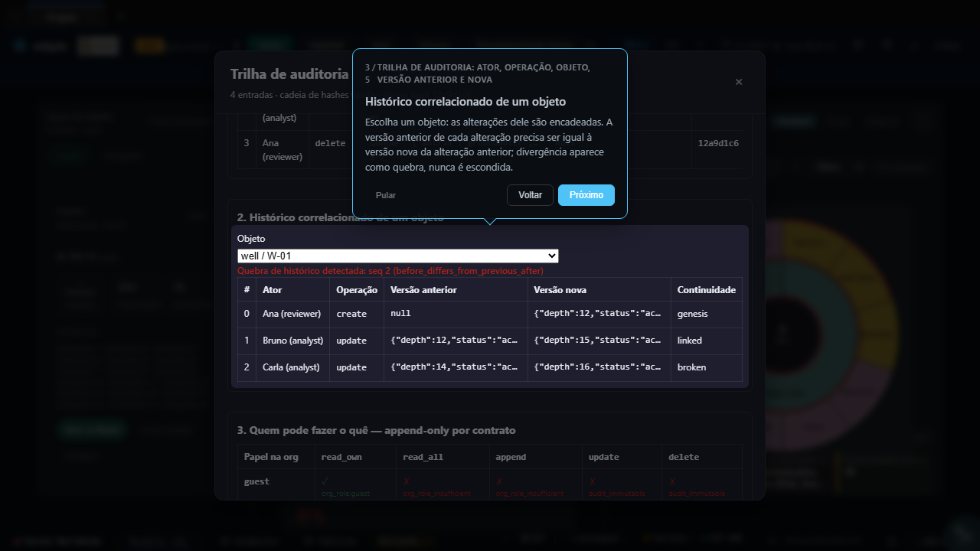980x551 pixels.
Task: Close the Trilha de auditoria dialog
Action: (x=739, y=82)
